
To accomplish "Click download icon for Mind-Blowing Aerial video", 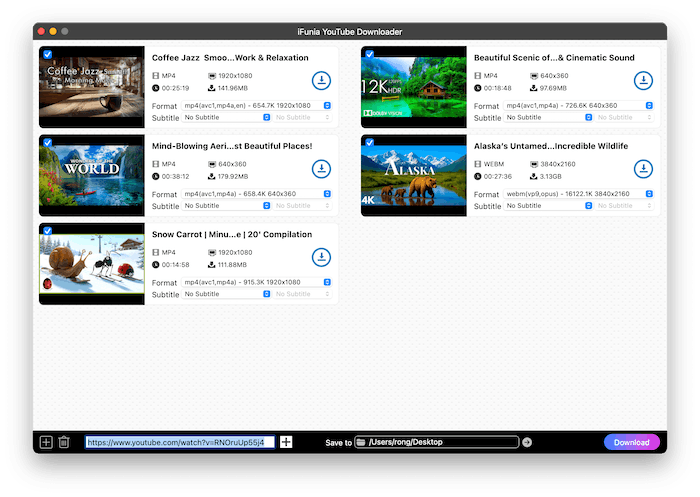I will point(321,169).
